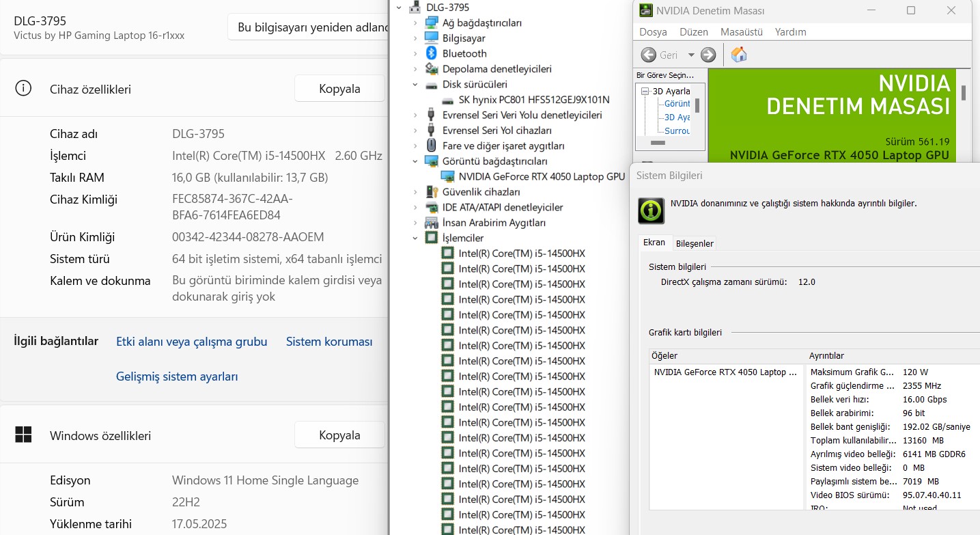Select the Evrensel Seri Veri Yolu denetleyicileri icon
Viewport: 980px width, 535px height.
coord(431,115)
